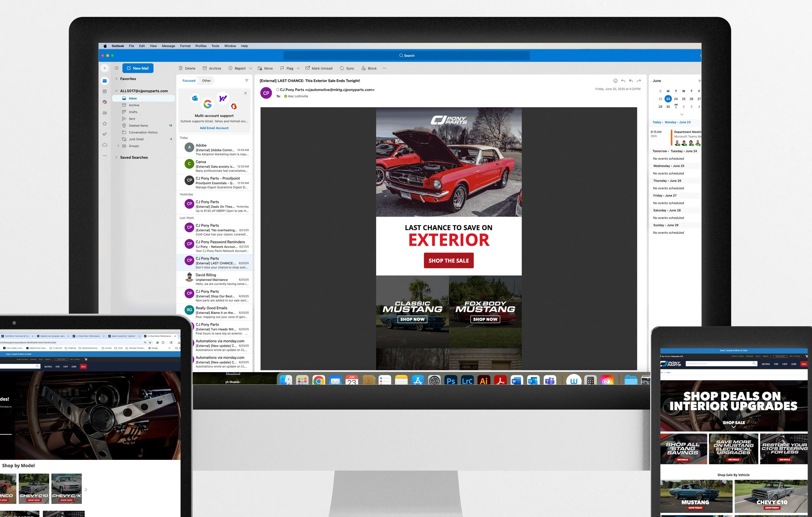The height and width of the screenshot is (517, 812).
Task: Open the message list filter icon
Action: coord(247,80)
